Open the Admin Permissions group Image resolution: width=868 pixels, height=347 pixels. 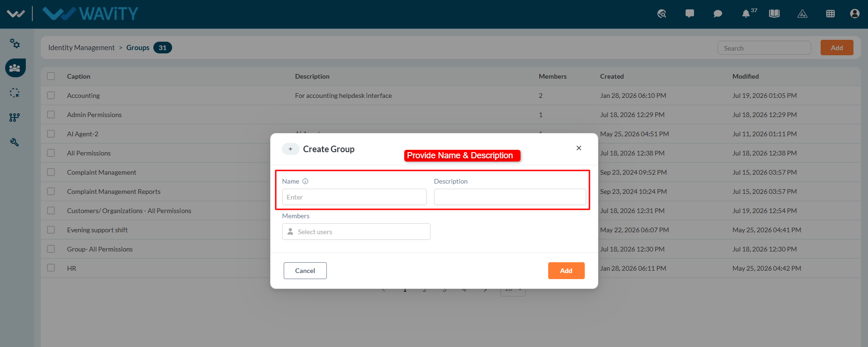coord(94,115)
